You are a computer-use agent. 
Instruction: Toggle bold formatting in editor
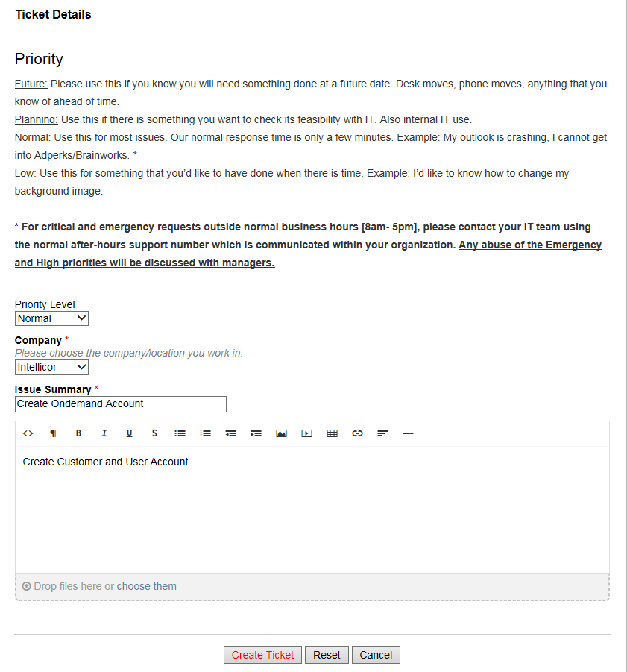(x=78, y=433)
